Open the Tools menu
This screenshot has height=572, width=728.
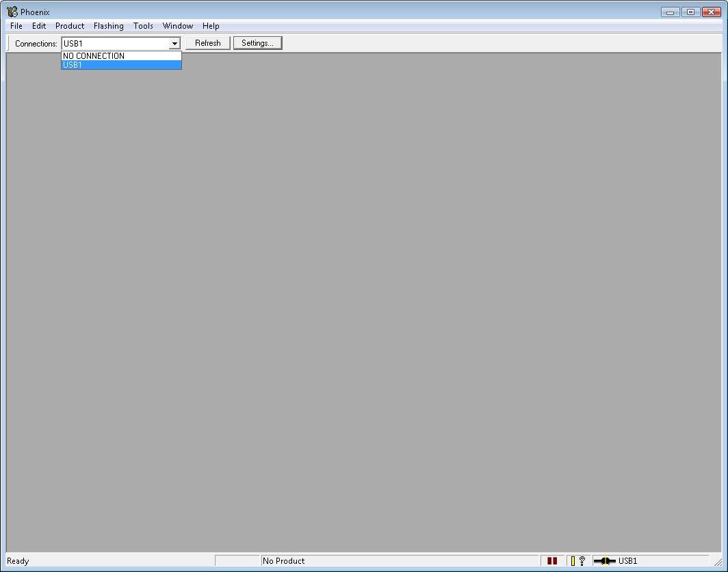pyautogui.click(x=143, y=26)
